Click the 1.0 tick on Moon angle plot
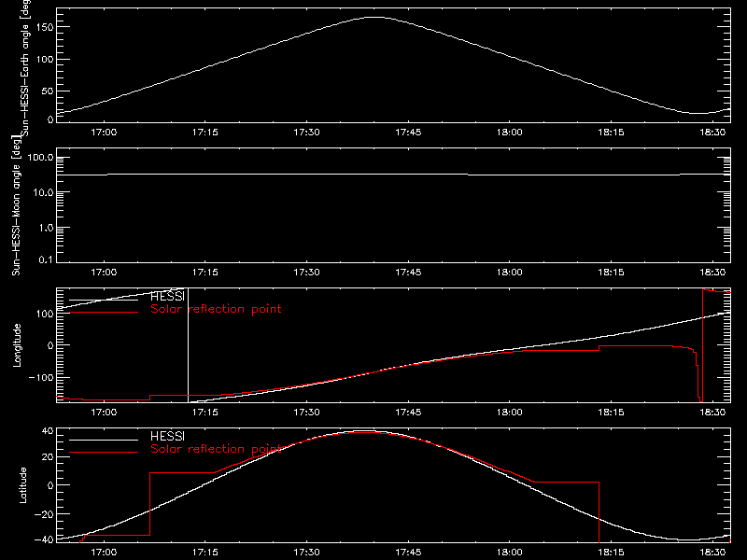747x560 pixels. point(46,228)
